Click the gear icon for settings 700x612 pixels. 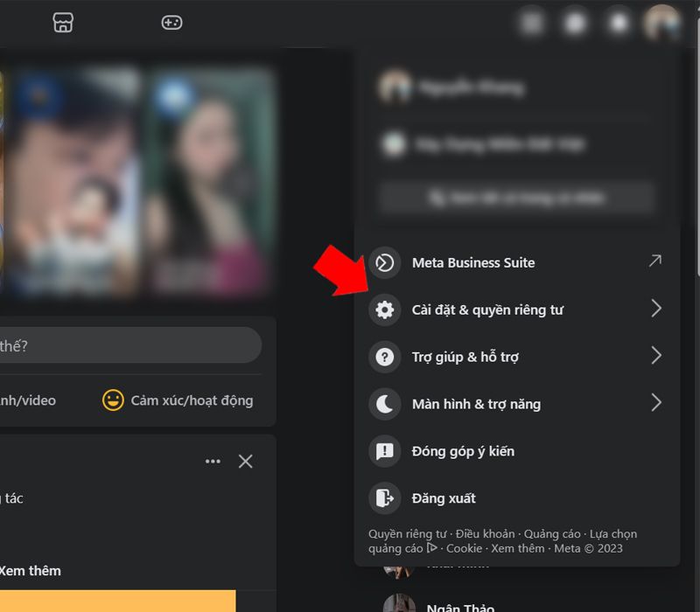point(384,309)
